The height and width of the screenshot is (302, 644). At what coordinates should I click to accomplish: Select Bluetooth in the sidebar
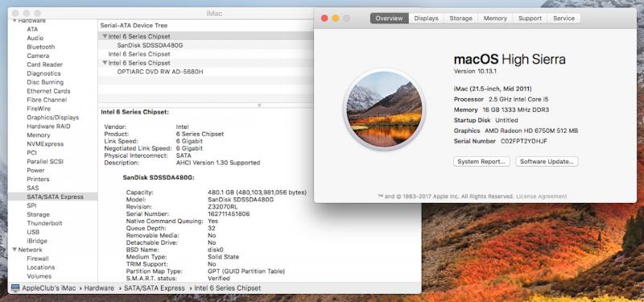coord(41,47)
